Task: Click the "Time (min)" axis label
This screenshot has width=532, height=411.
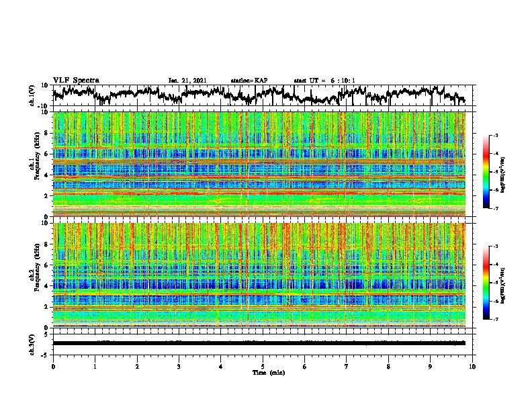Action: pos(269,373)
